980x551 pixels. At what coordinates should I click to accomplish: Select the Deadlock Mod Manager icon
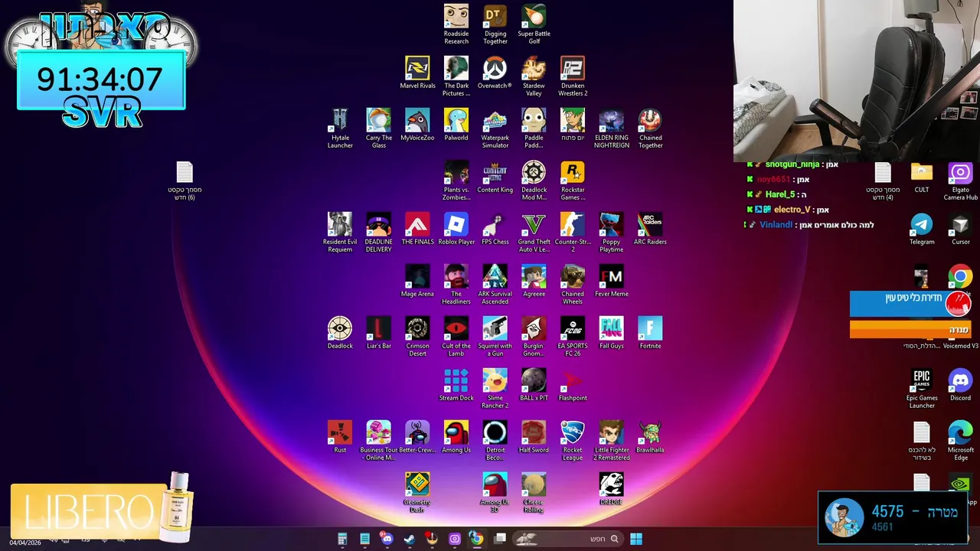[x=534, y=181]
